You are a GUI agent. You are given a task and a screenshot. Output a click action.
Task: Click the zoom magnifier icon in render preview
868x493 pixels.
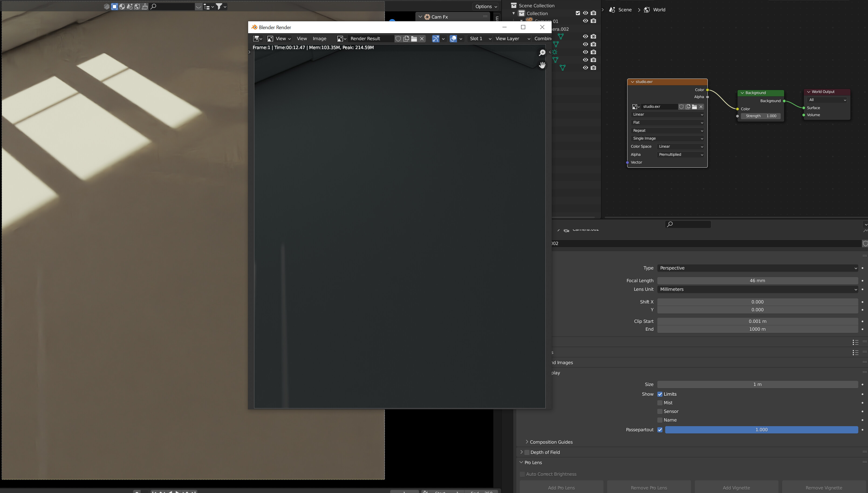coord(542,53)
